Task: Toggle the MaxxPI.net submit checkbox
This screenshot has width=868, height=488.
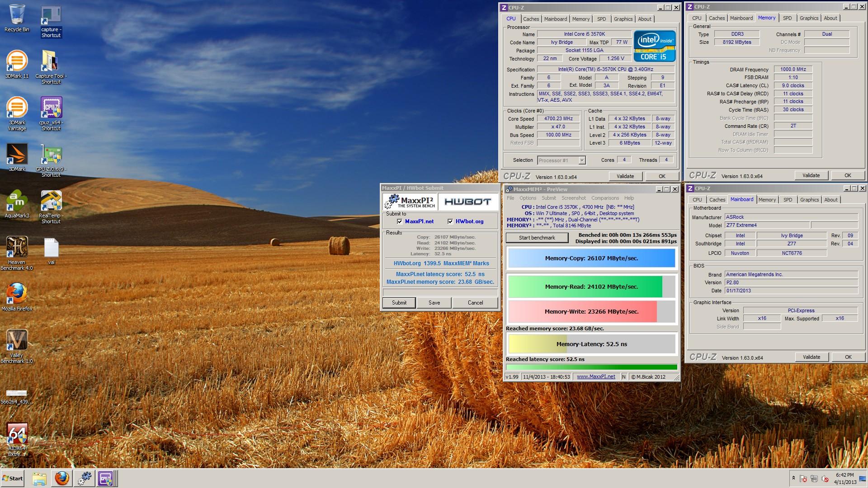Action: tap(400, 221)
